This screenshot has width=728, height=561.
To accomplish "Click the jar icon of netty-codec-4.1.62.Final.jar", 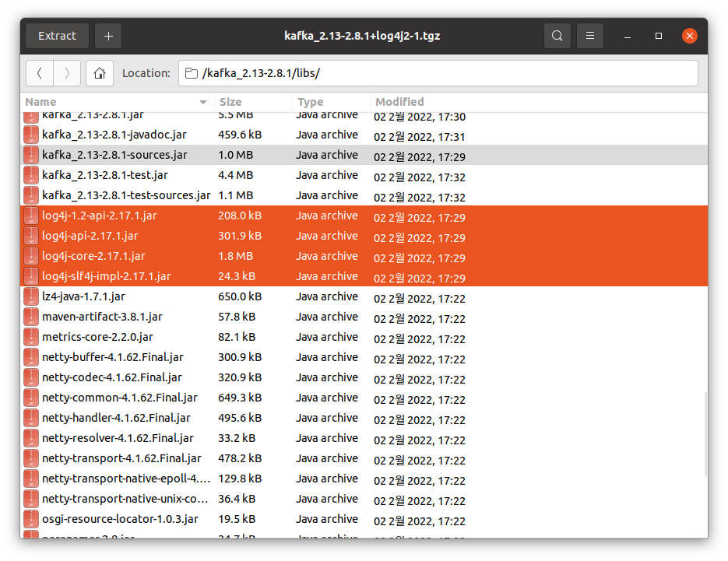I will [x=31, y=377].
